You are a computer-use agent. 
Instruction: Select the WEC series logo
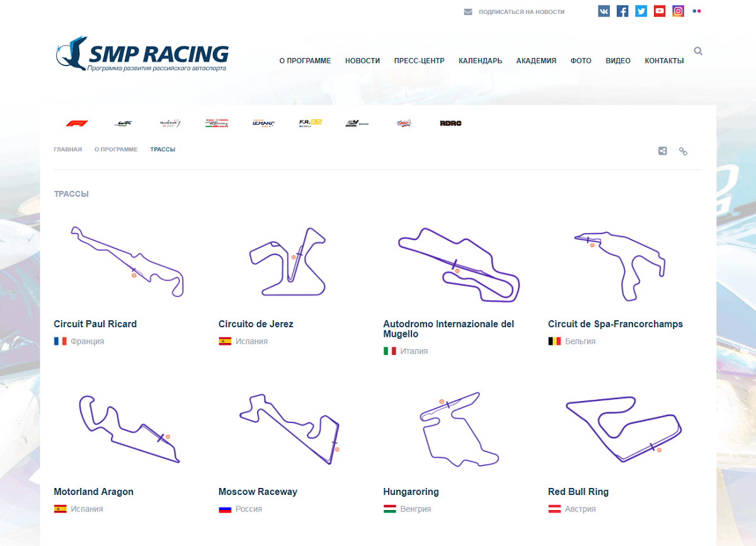point(123,123)
